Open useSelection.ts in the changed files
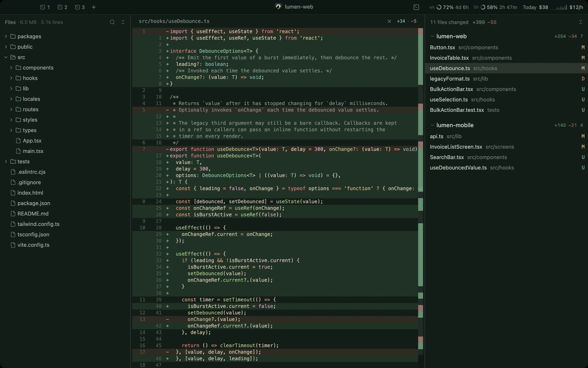 [506, 100]
